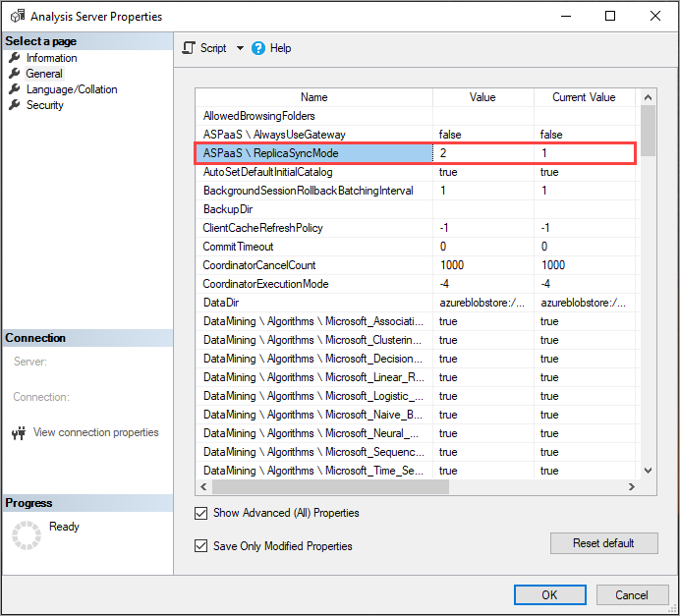Open the Language/Collation page

click(72, 89)
